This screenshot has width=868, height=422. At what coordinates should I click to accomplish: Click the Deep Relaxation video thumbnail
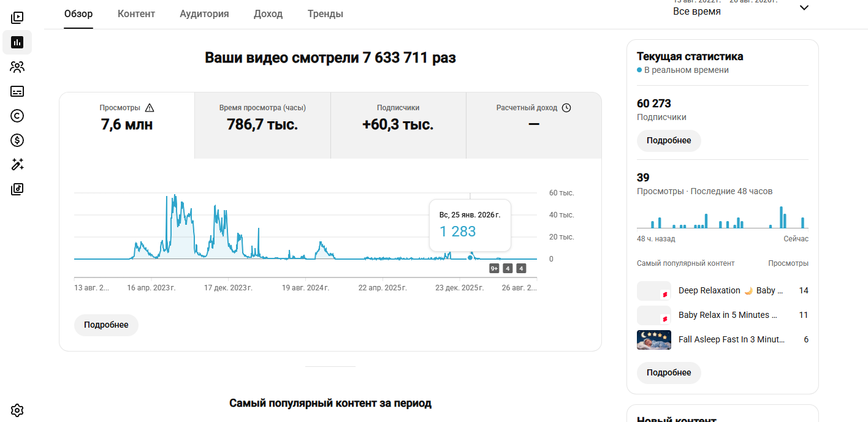(654, 291)
